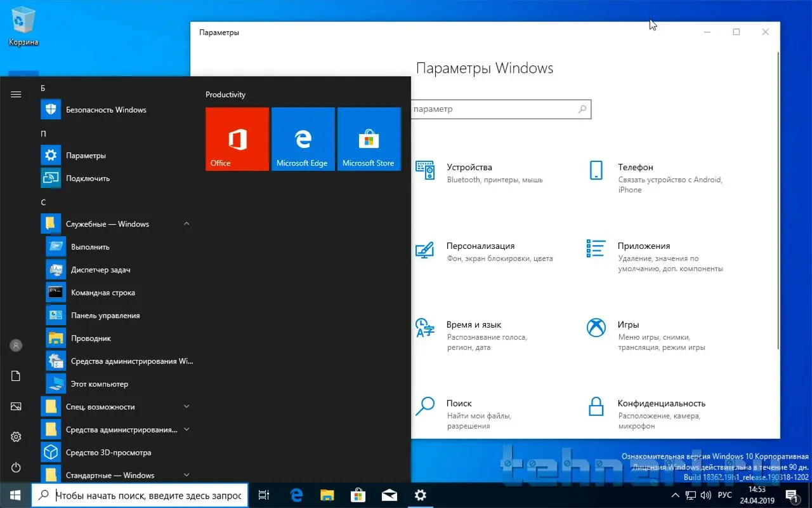This screenshot has width=812, height=508.
Task: Open the Microsoft Store tile
Action: tap(369, 139)
